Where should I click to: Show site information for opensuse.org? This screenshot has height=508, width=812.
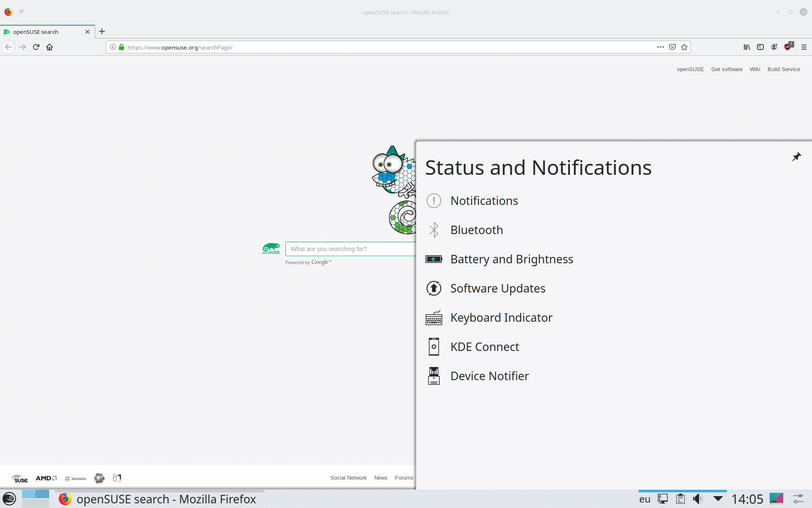113,47
